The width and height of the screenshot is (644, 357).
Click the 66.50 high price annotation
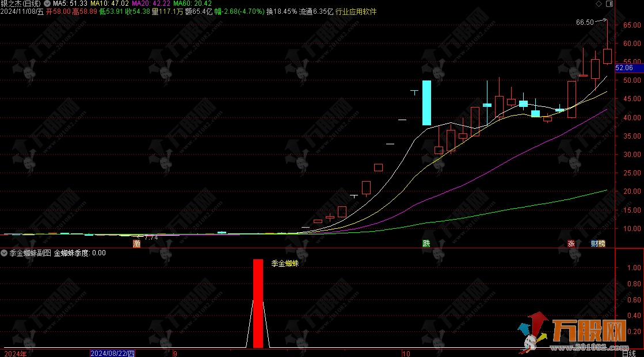coord(585,22)
